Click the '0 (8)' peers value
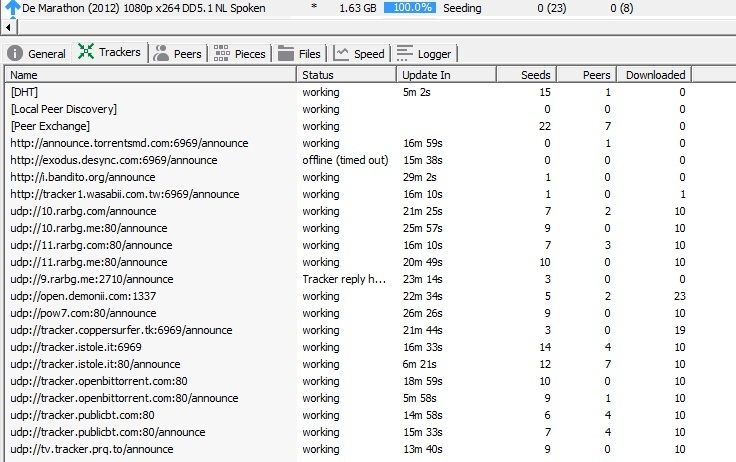 [x=621, y=8]
